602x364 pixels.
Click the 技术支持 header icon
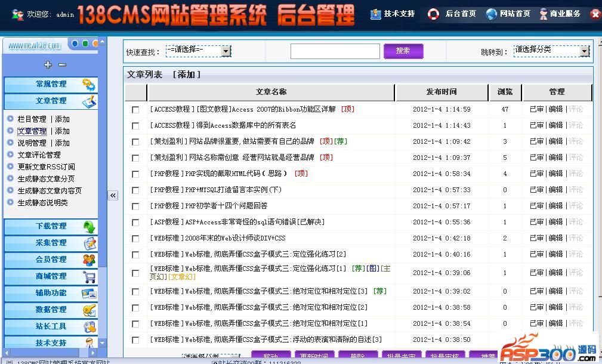click(375, 14)
